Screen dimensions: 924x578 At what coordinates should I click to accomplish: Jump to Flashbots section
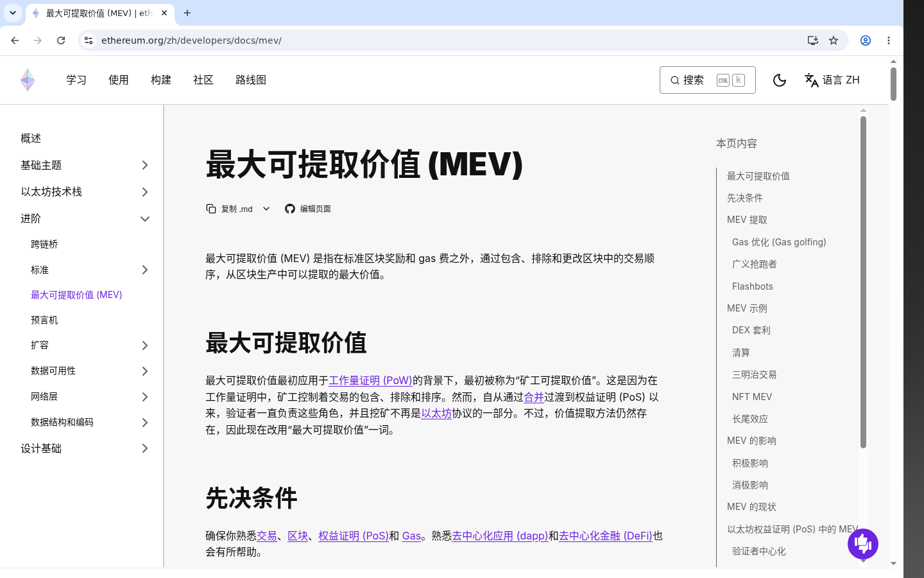point(753,286)
